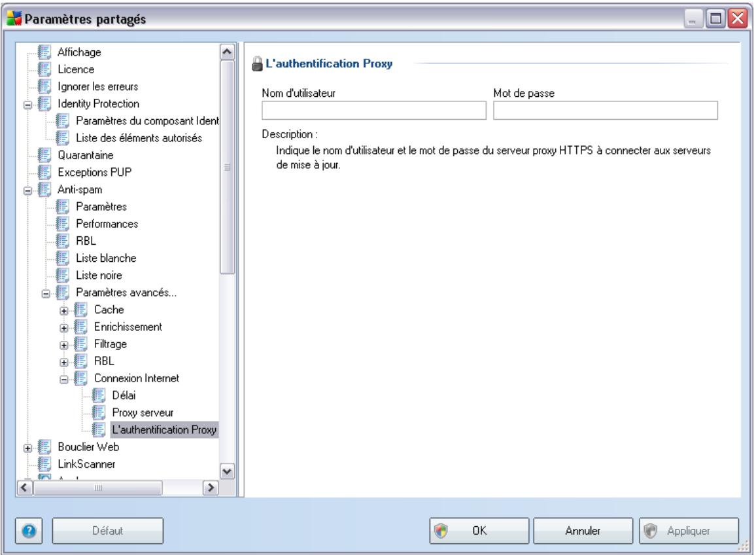Click the Mot de passe field
This screenshot has height=555, width=756.
click(x=605, y=111)
